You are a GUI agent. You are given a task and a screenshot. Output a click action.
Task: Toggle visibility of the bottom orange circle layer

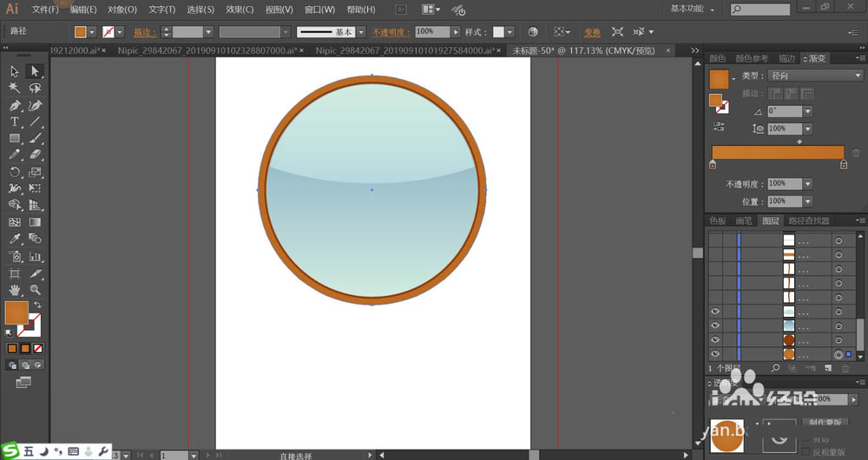point(715,354)
